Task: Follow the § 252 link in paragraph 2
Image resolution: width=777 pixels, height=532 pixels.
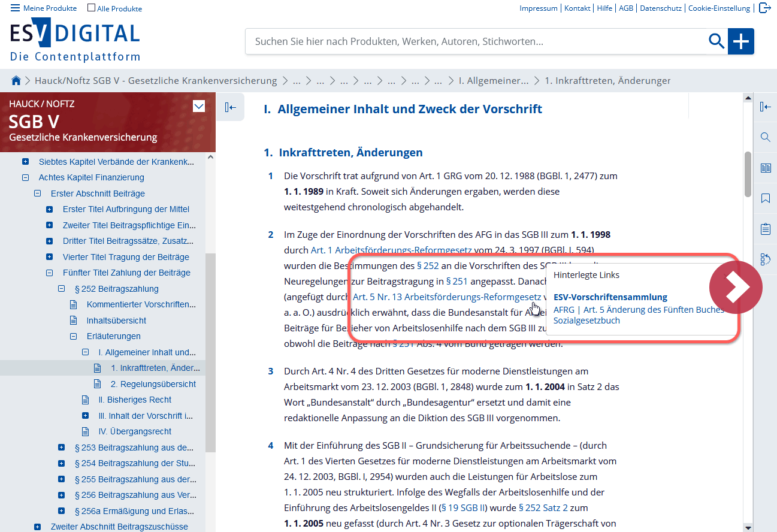Action: (x=427, y=265)
